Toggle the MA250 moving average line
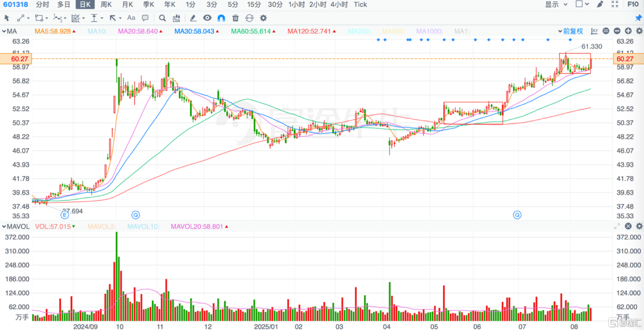 point(358,31)
